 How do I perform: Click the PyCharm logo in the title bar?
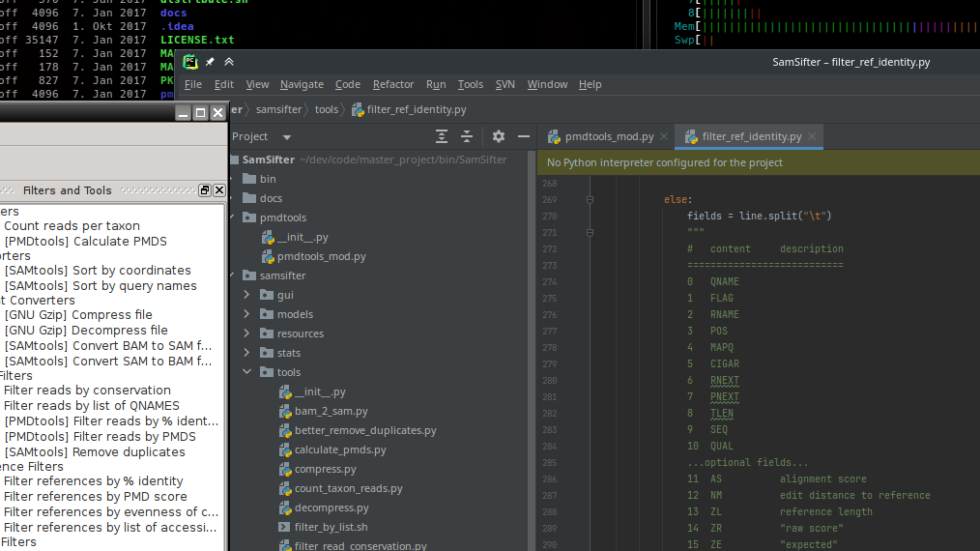[191, 62]
